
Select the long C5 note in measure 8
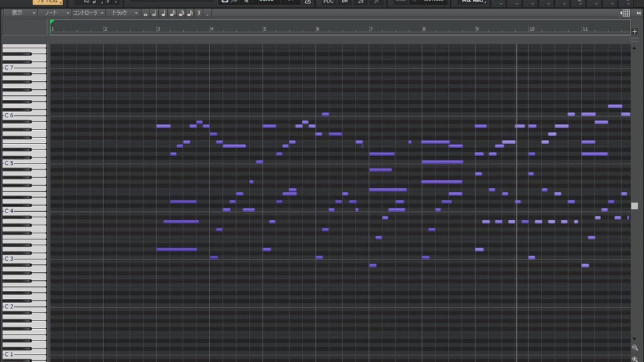[442, 162]
